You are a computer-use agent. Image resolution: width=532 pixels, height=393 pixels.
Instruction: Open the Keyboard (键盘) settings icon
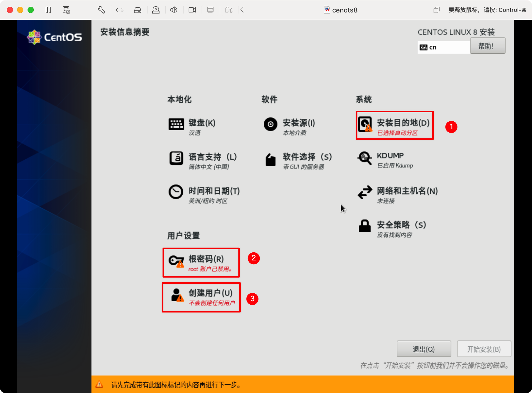point(176,124)
